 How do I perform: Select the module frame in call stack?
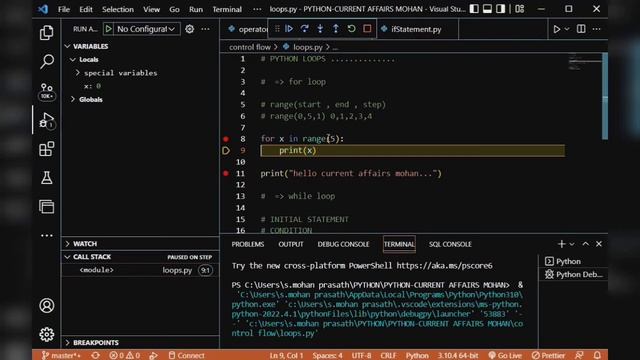tap(140, 270)
